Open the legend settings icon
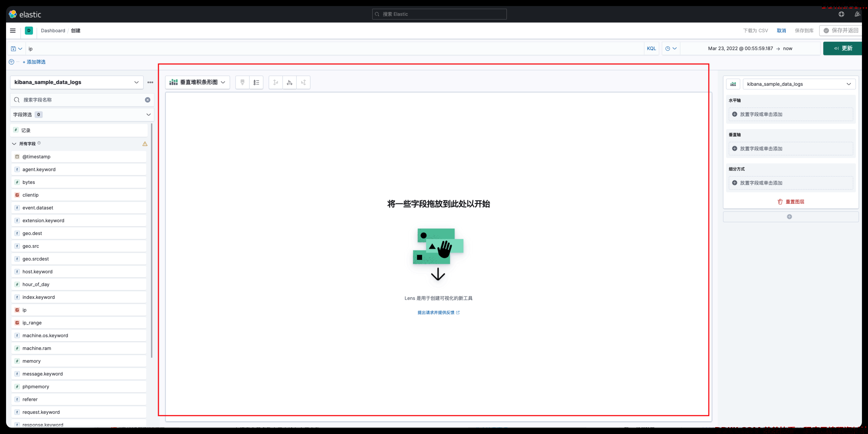 256,82
